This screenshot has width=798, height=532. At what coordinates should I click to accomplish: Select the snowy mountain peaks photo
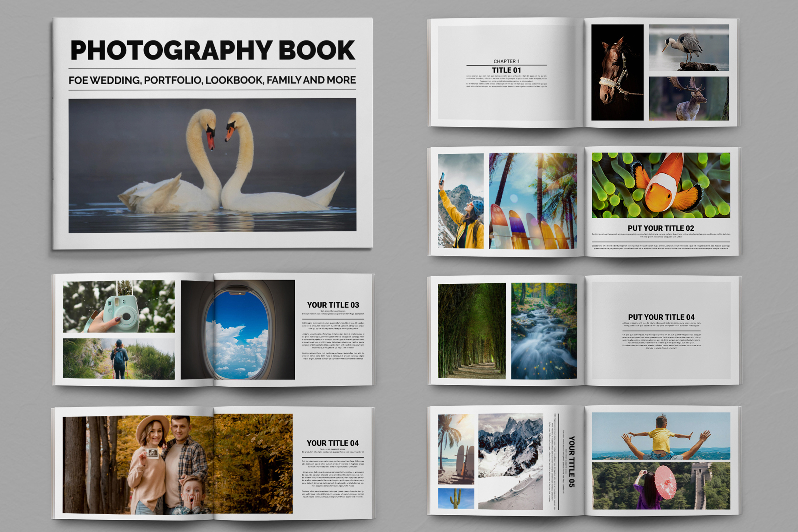[510, 462]
